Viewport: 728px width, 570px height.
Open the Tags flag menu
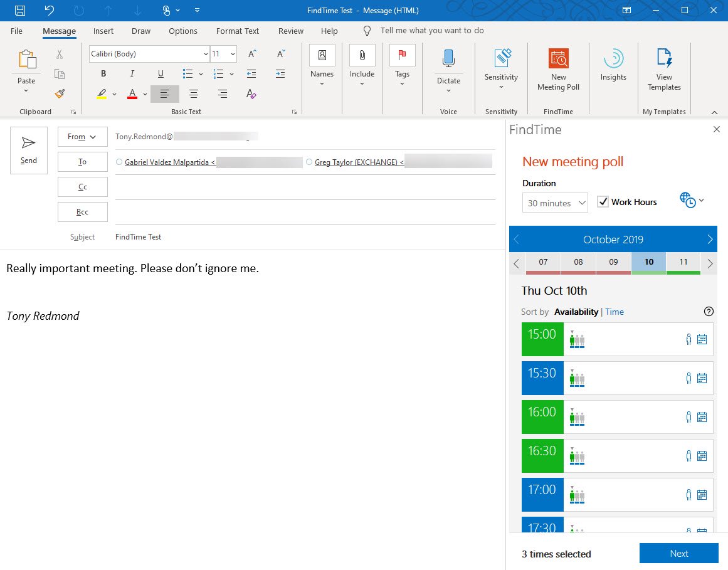[402, 66]
